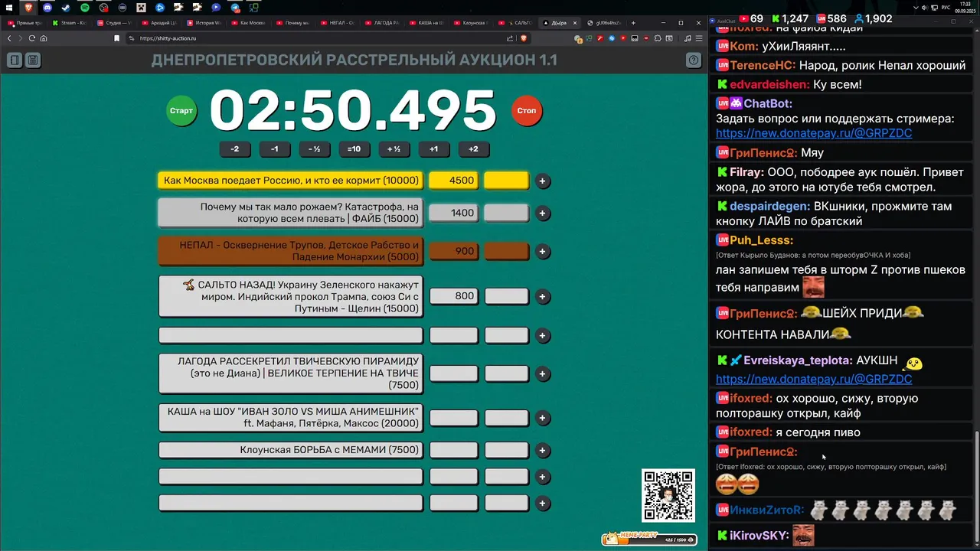980x551 pixels.
Task: Click username Puh_Lesss in chat
Action: (x=761, y=240)
